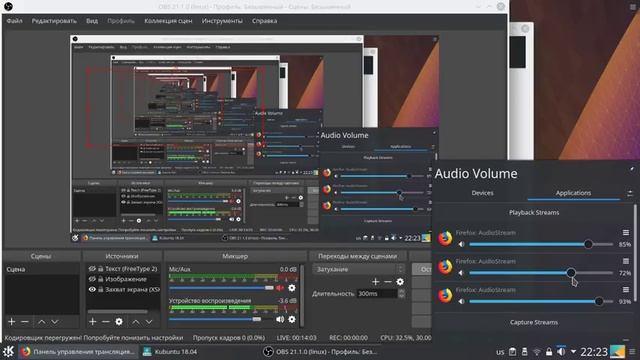Toggle lock on Захват экрана source
The height and width of the screenshot is (360, 640).
pyautogui.click(x=100, y=289)
